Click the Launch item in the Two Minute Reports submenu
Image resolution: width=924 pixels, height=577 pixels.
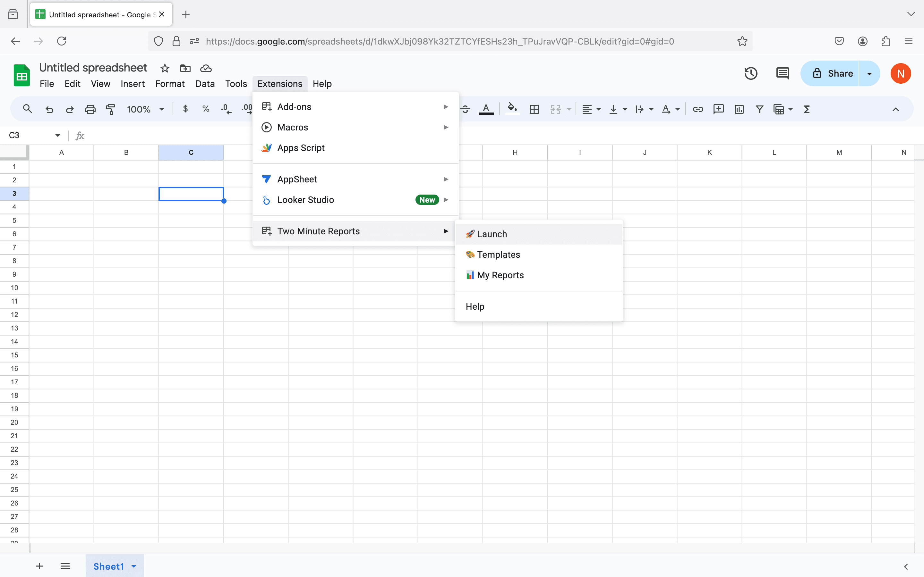[x=492, y=234]
